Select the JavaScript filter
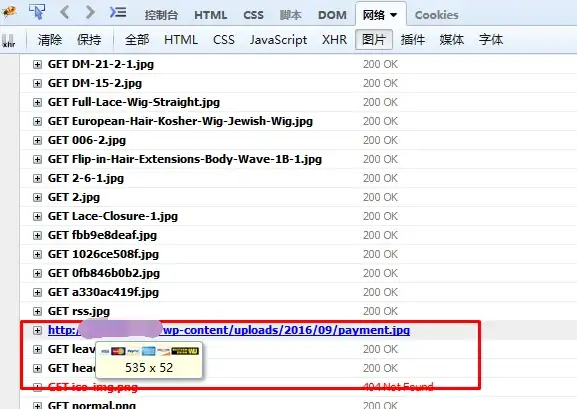Viewport: 577px width, 409px height. pos(278,39)
